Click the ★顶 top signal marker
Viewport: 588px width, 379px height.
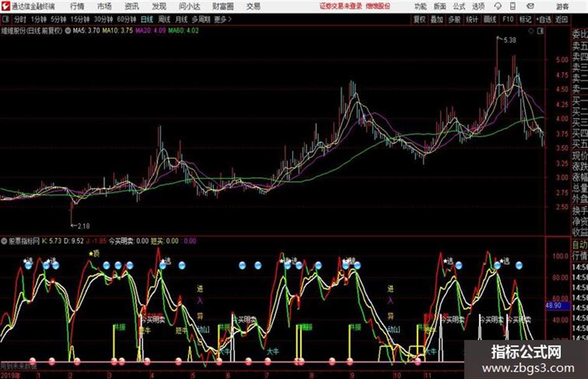tap(94, 254)
